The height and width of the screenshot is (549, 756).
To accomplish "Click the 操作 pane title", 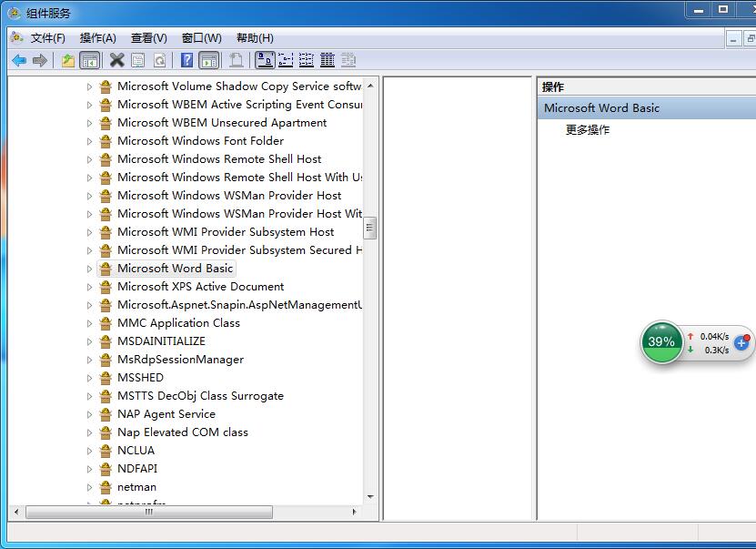I will [552, 86].
